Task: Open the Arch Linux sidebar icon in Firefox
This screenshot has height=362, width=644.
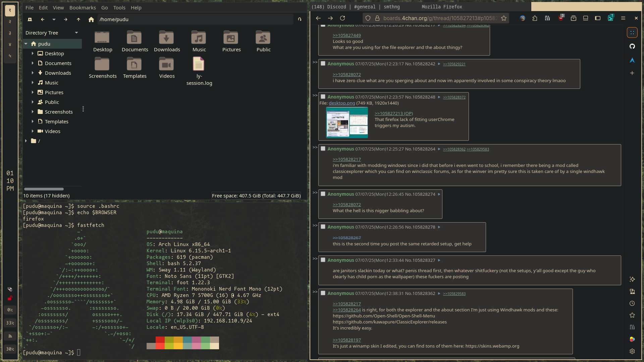Action: (x=632, y=60)
